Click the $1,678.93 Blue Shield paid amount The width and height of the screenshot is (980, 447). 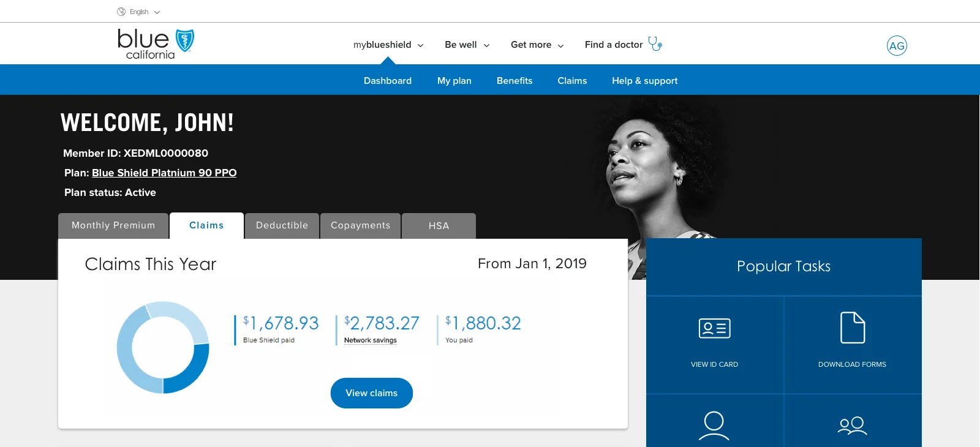click(x=281, y=323)
